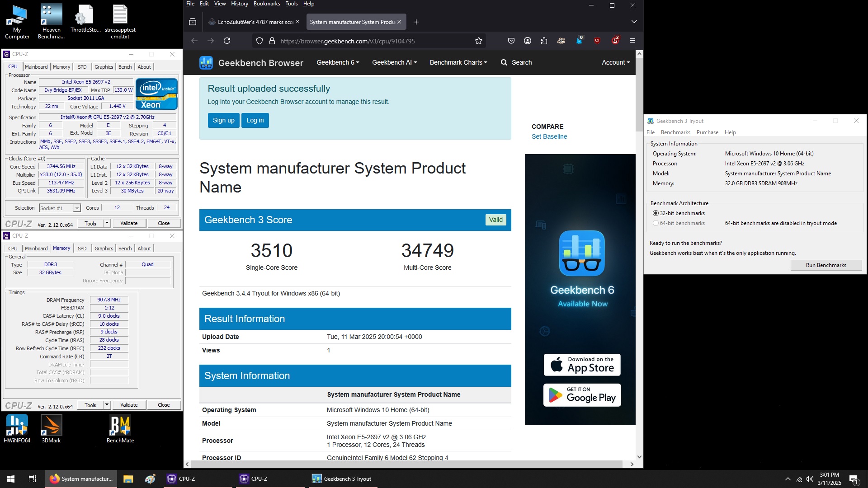Open Heaven Benchmark desktop shortcut
Viewport: 868px width, 488px height.
pyautogui.click(x=51, y=22)
